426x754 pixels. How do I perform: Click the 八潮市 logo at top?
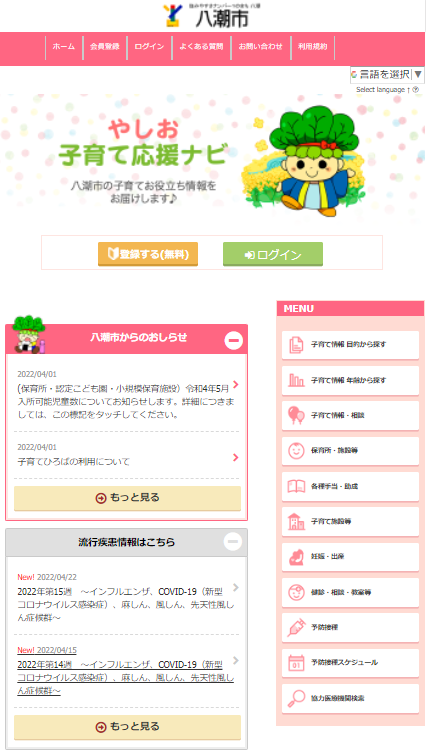point(212,15)
